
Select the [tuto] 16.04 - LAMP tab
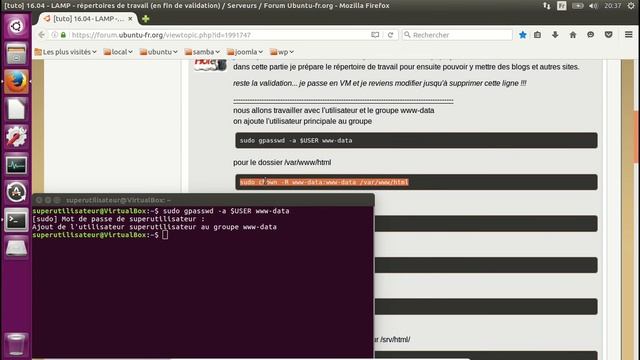(87, 19)
